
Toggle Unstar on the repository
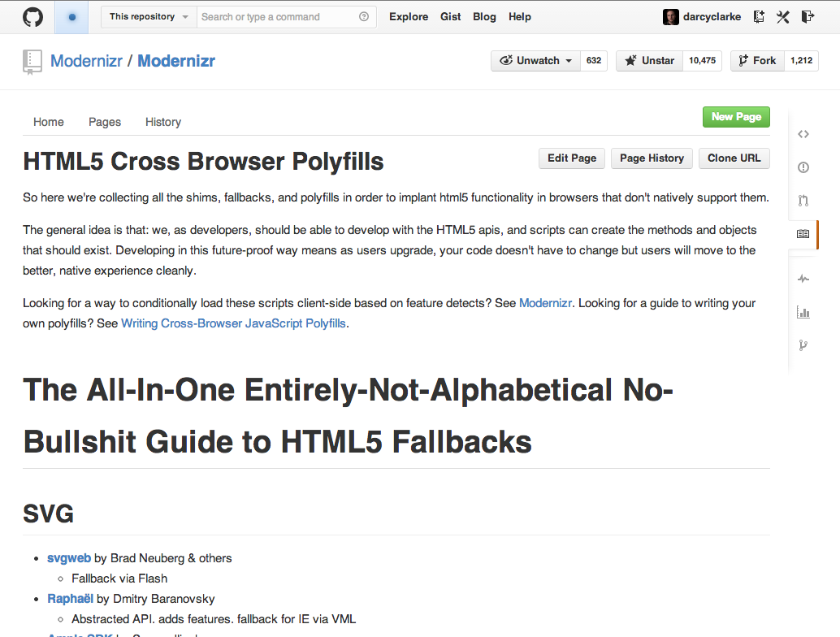pos(649,61)
